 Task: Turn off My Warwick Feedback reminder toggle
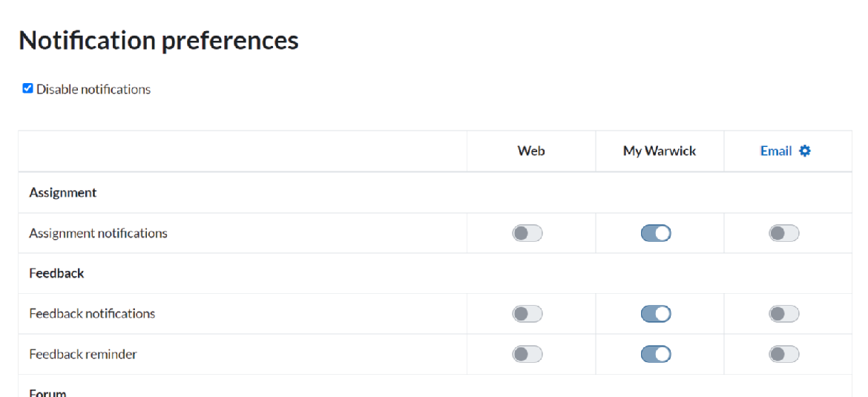pyautogui.click(x=656, y=355)
